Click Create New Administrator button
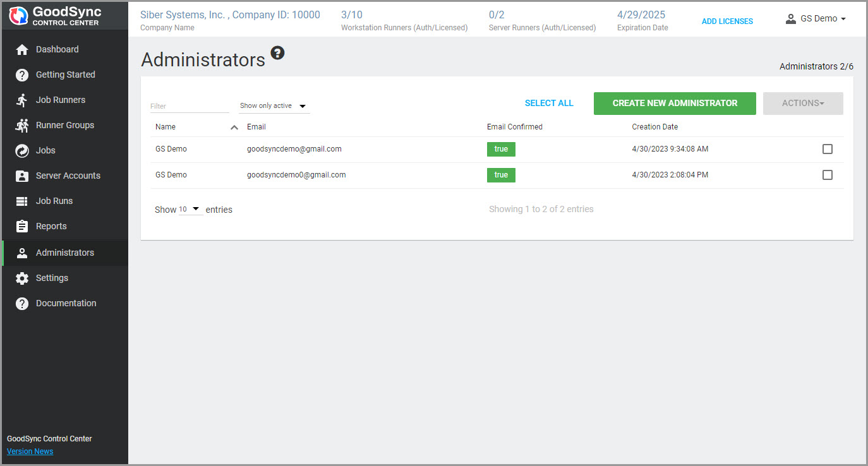Screen dimensions: 868x466 (674, 103)
